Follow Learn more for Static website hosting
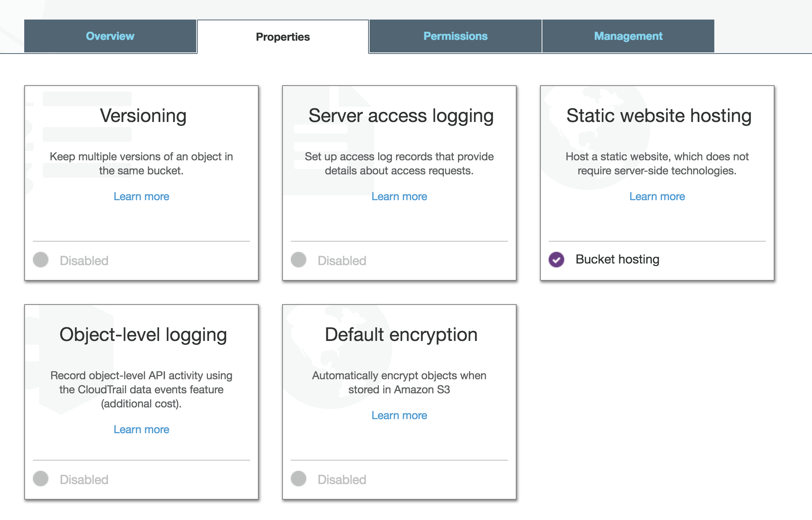Viewport: 812px width, 520px height. click(x=657, y=196)
